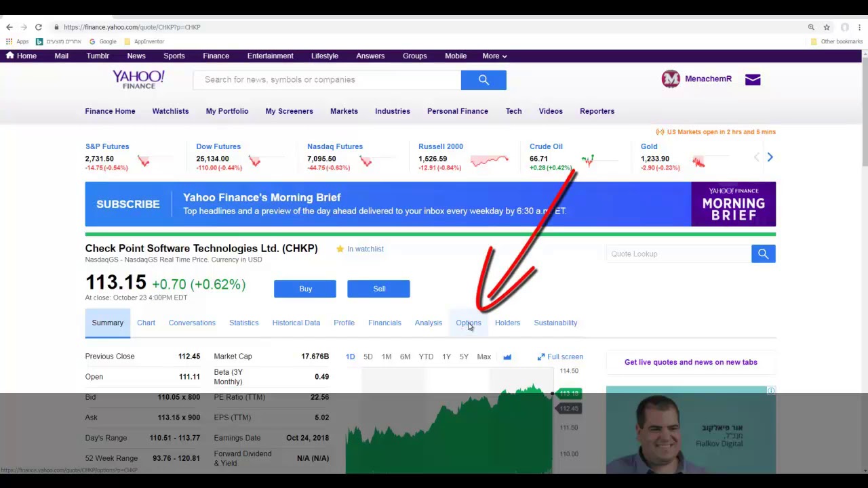Screen dimensions: 868x488
Task: Open Google bookmark
Action: (x=103, y=41)
